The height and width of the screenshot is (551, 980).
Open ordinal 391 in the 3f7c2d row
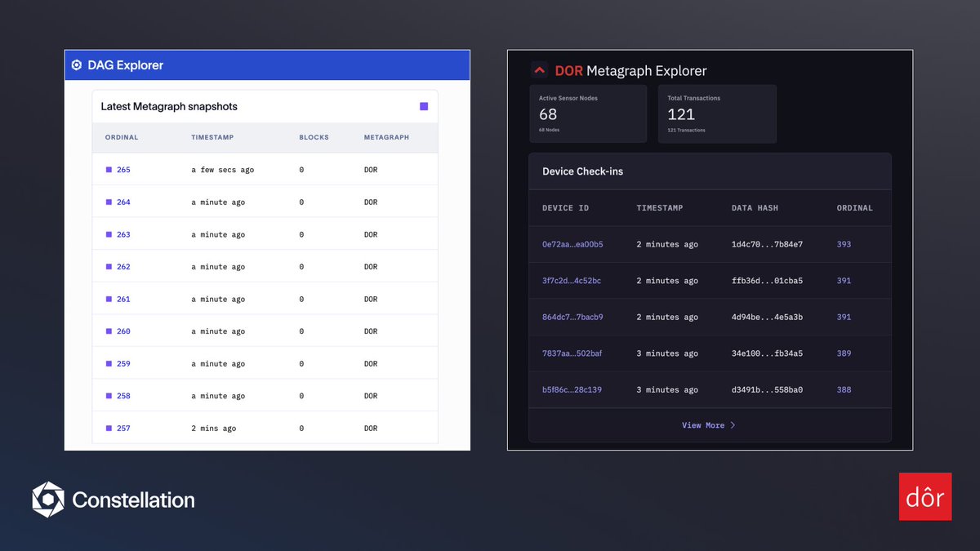[844, 281]
